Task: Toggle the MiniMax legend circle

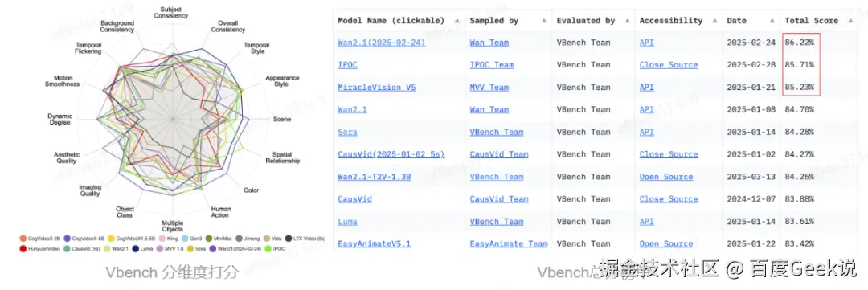Action: (209, 239)
